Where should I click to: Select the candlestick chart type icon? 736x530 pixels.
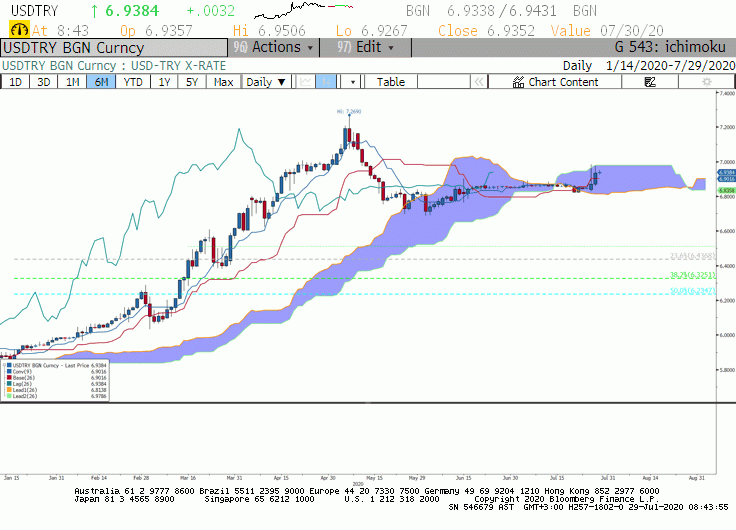tap(326, 82)
